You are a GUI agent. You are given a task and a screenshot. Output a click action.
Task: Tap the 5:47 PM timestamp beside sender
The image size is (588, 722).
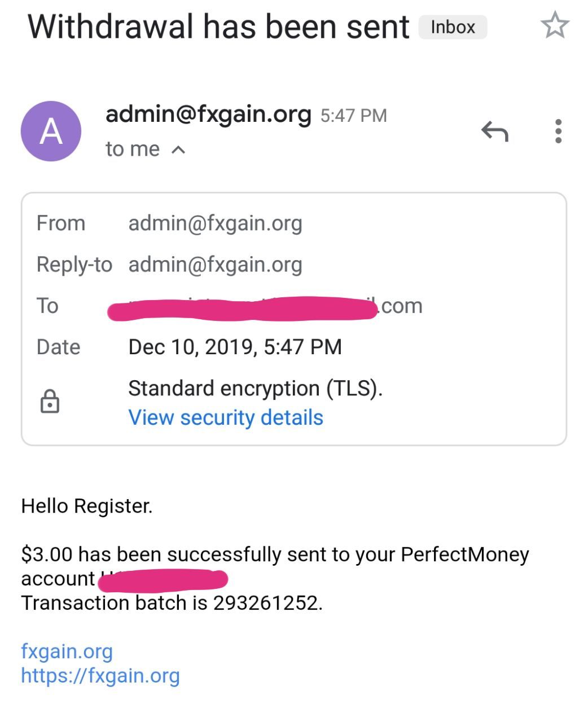pyautogui.click(x=354, y=116)
